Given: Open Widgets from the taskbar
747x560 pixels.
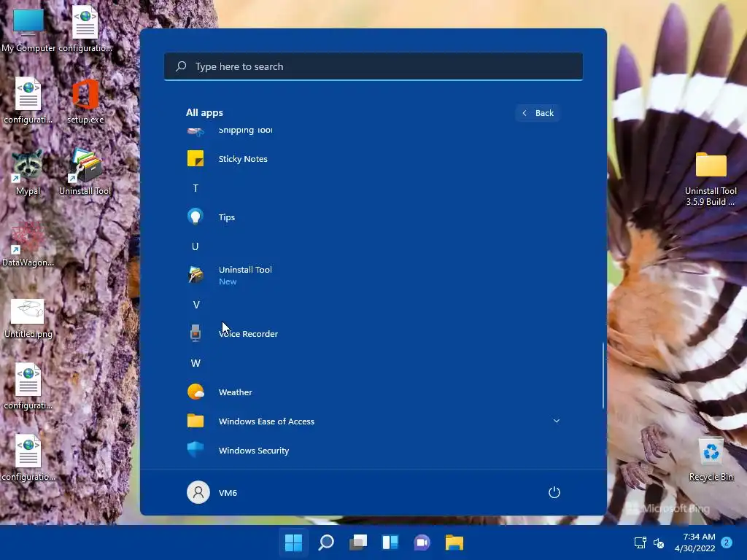Looking at the screenshot, I should coord(390,542).
